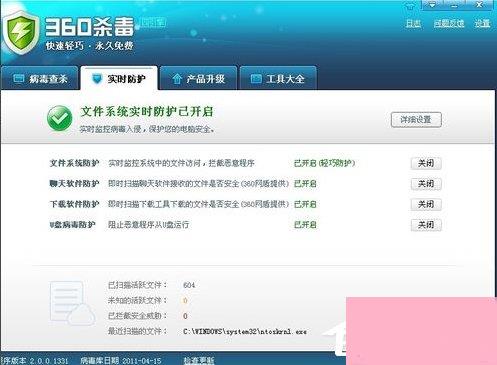Turn off 聊天软件防护 with its 关闭 button
Viewport: 497px width, 365px height.
pyautogui.click(x=426, y=184)
